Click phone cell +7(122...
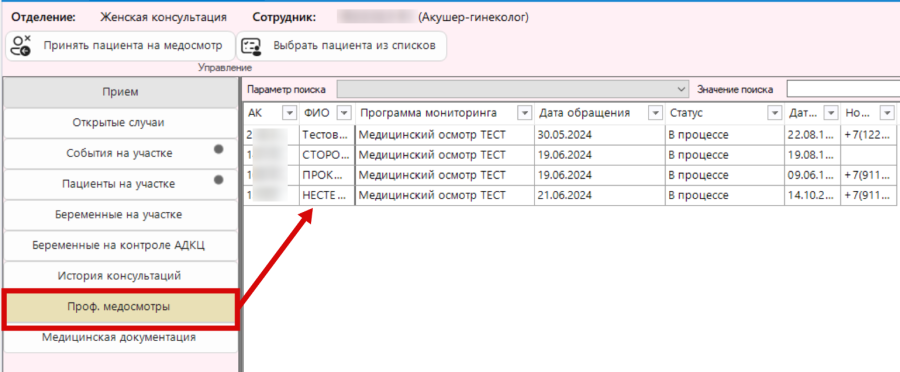The image size is (900, 372). (868, 135)
